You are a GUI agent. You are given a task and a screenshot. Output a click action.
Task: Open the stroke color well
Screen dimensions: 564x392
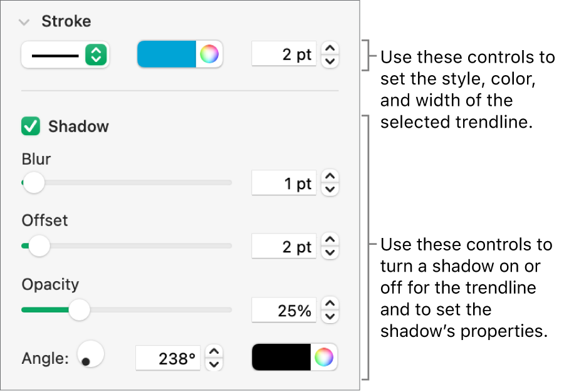(166, 54)
